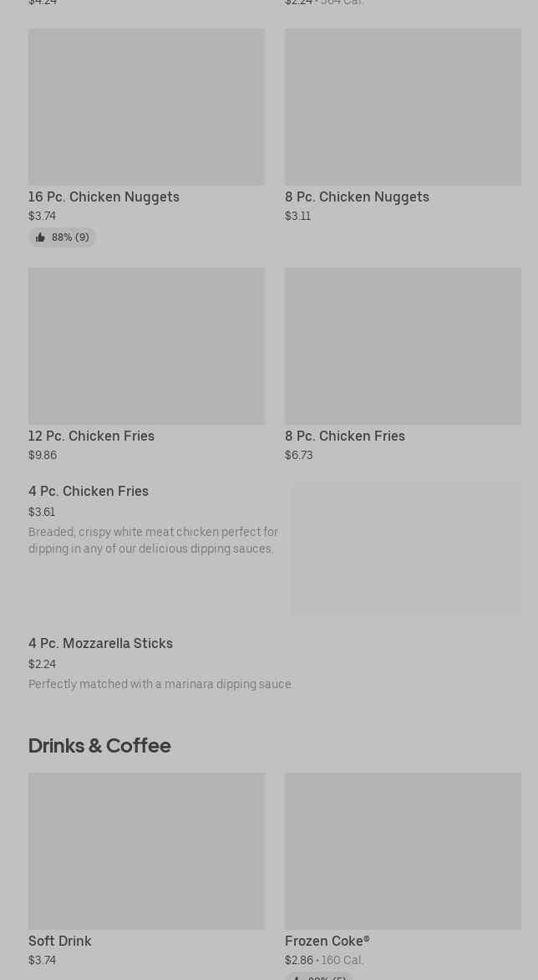The image size is (538, 980).
Task: Open the 16 Pc. Chicken Nuggets photo
Action: [146, 107]
